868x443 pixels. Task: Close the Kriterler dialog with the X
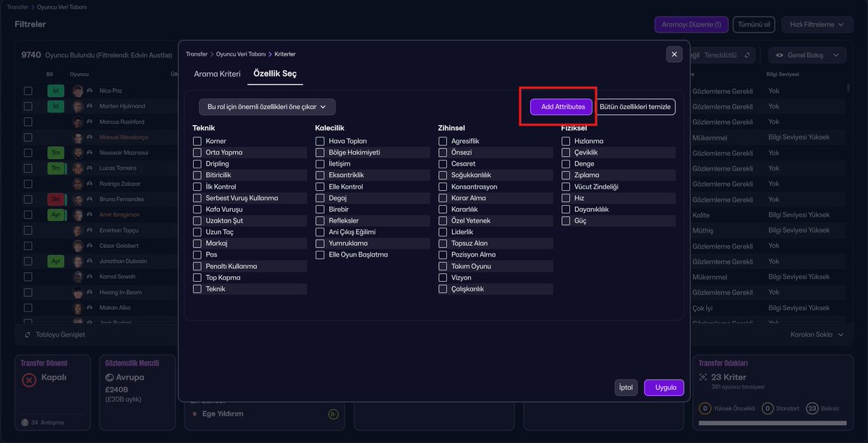point(674,54)
